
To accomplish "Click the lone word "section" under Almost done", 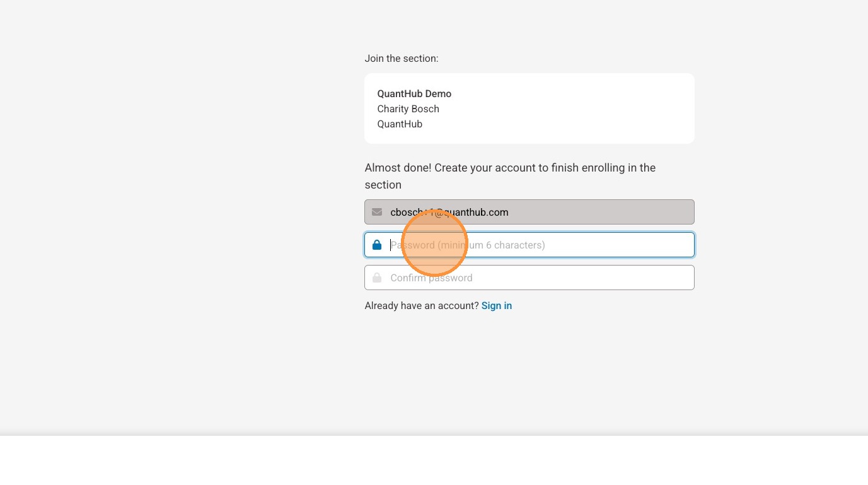I will [x=383, y=185].
